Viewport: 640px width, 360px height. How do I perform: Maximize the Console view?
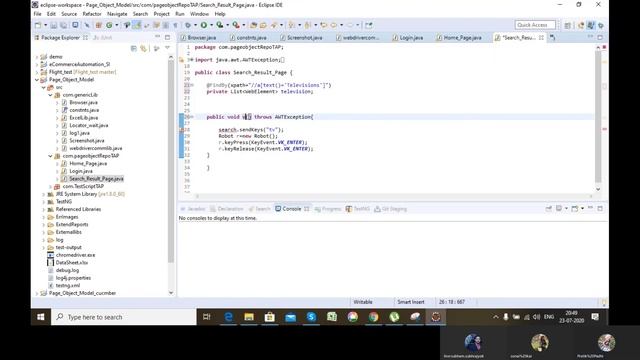tap(600, 209)
